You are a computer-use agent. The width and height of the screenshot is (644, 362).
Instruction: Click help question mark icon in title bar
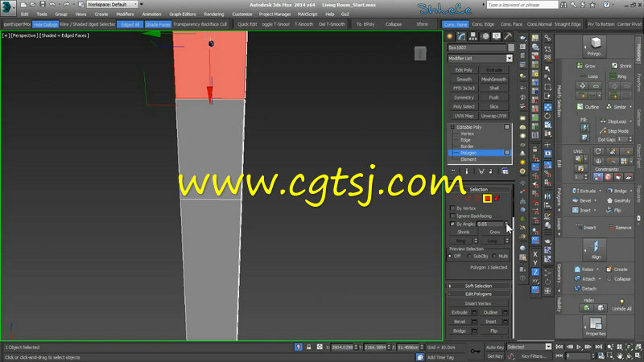(607, 5)
